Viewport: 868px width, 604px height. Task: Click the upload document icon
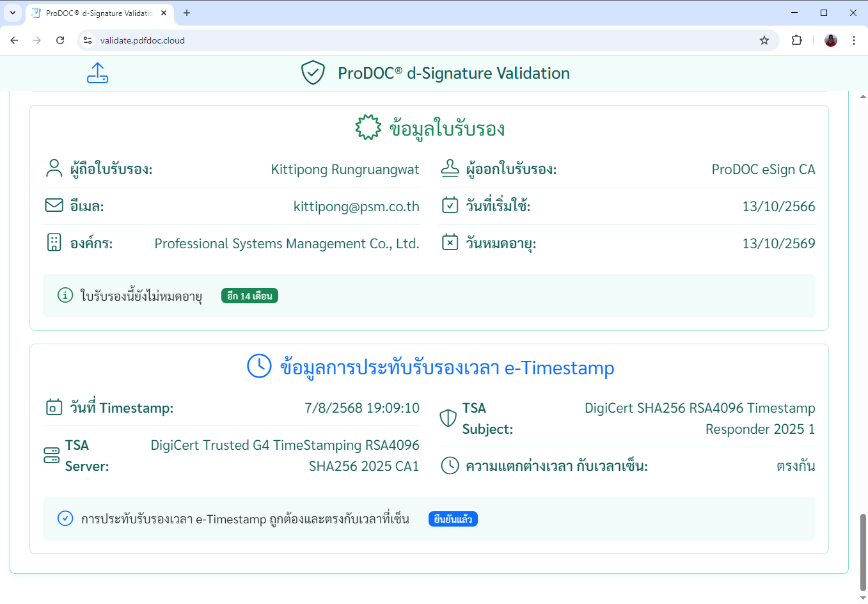[97, 73]
